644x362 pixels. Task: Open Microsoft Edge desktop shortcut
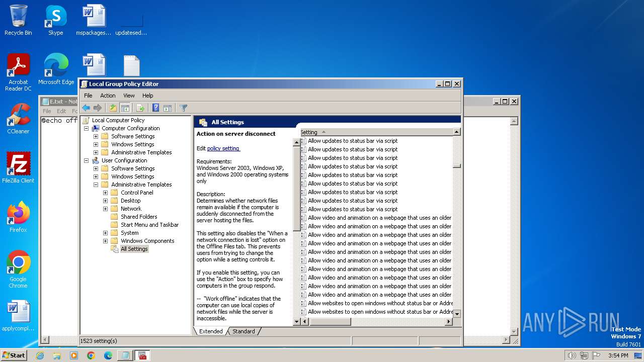point(56,69)
